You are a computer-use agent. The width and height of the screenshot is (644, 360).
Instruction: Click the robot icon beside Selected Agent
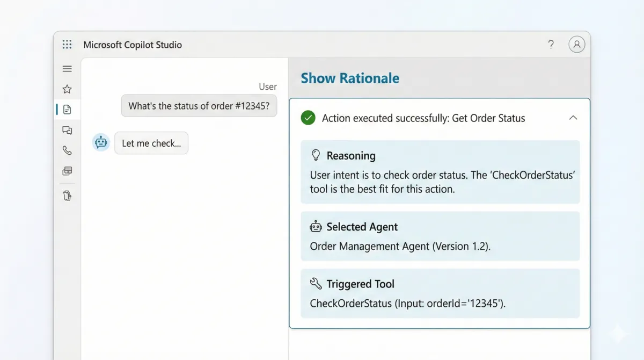click(x=317, y=227)
